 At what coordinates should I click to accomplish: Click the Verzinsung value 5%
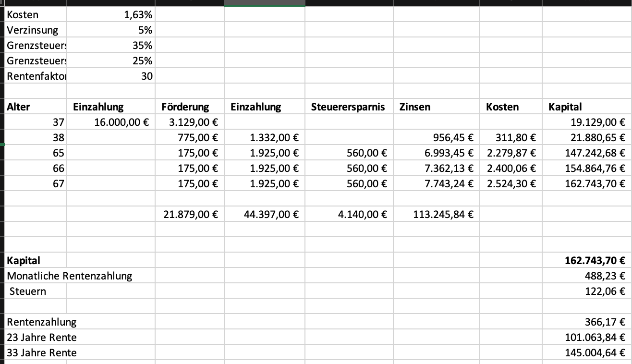pos(111,30)
